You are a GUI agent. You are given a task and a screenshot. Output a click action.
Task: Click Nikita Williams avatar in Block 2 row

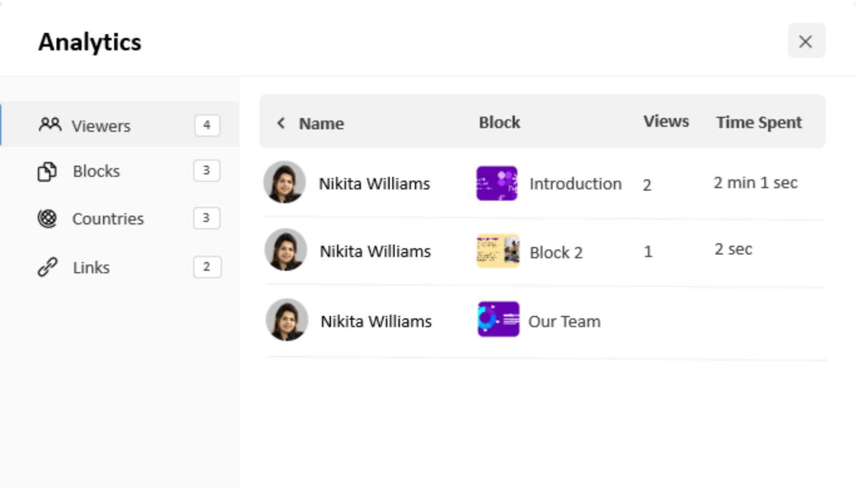pyautogui.click(x=286, y=250)
